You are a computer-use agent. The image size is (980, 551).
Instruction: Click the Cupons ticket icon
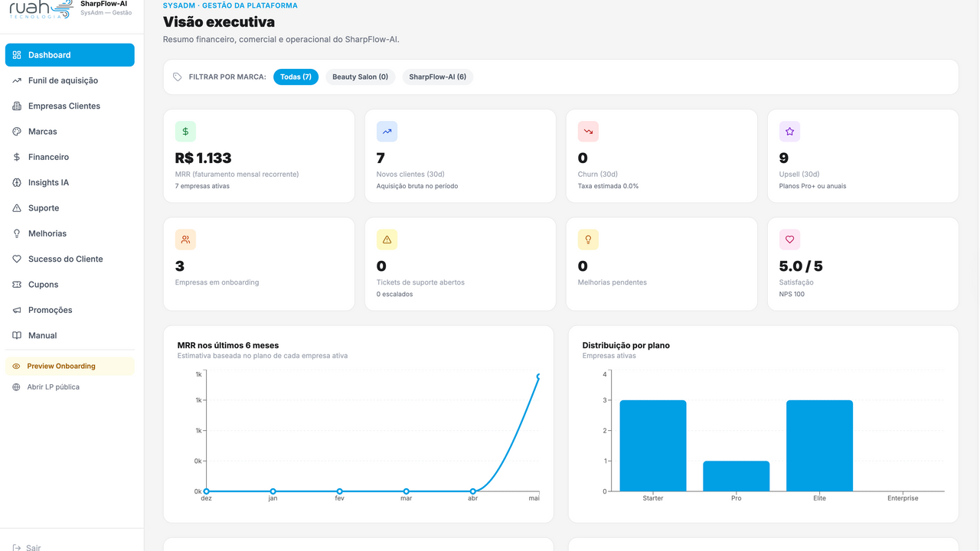17,285
